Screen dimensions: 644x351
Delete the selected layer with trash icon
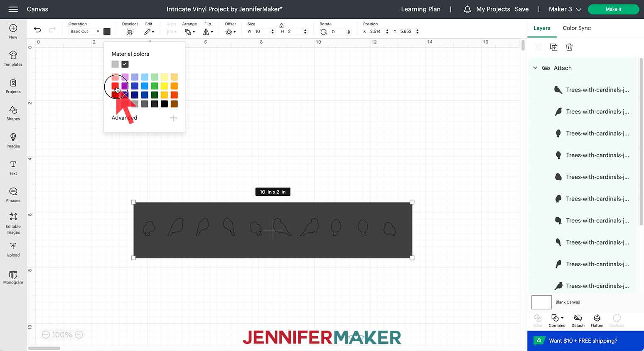[569, 47]
